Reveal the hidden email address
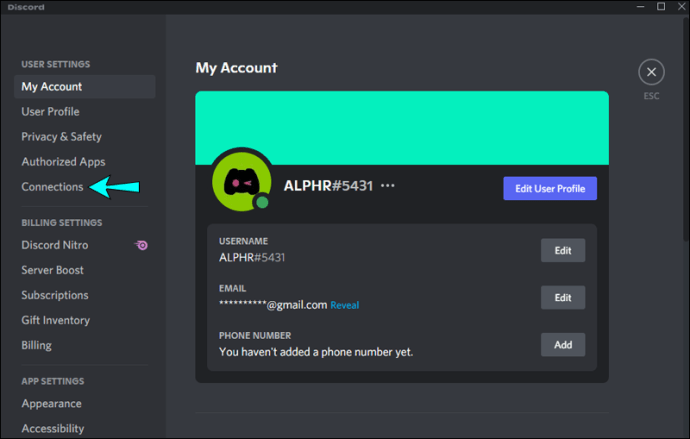This screenshot has height=439, width=690. pyautogui.click(x=345, y=305)
